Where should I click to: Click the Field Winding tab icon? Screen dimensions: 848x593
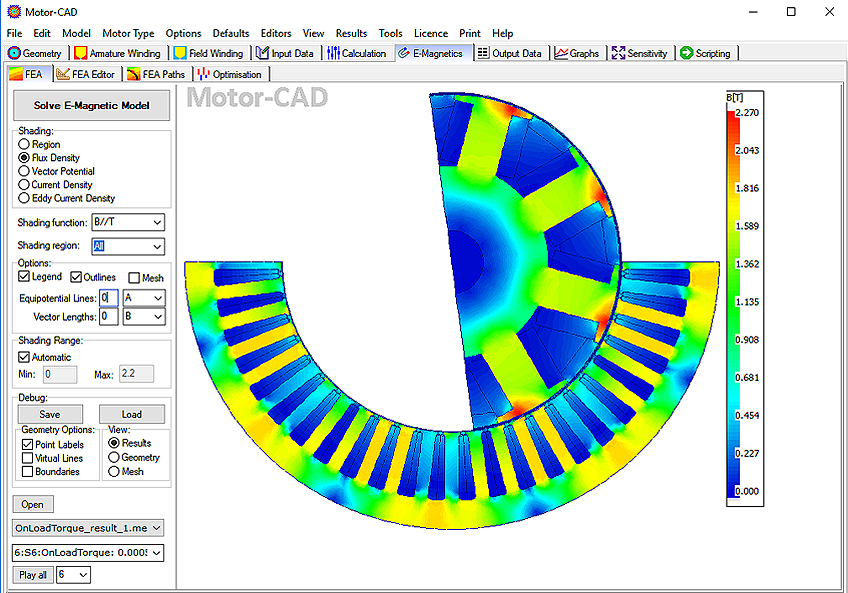coord(180,53)
